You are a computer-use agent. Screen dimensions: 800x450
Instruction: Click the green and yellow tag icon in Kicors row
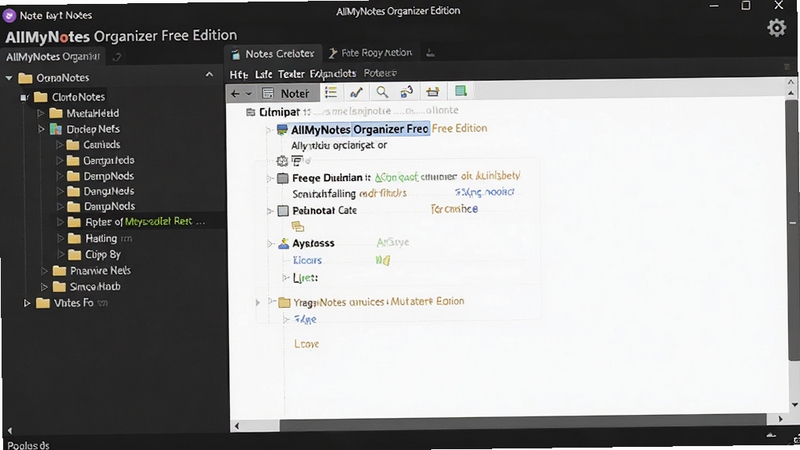tap(383, 260)
